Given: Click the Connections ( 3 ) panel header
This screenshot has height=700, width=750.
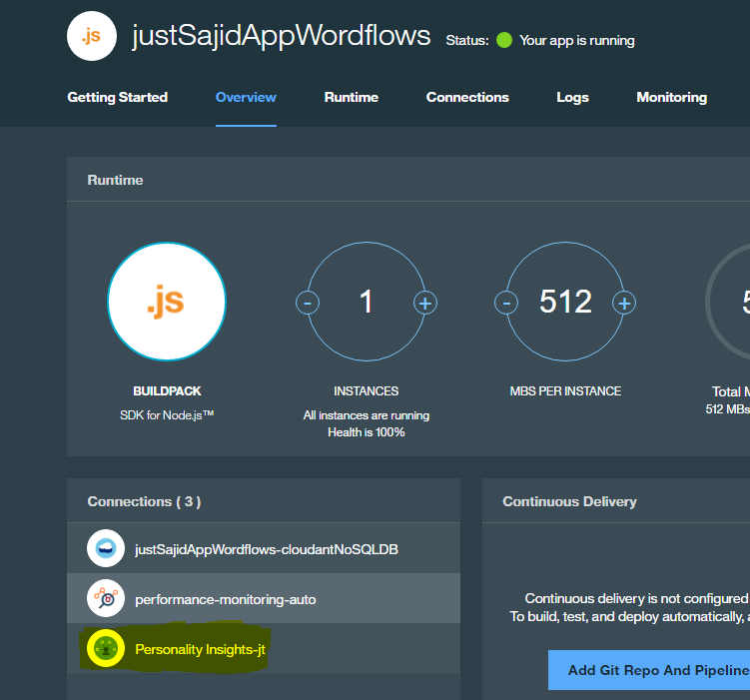Looking at the screenshot, I should pos(144,501).
